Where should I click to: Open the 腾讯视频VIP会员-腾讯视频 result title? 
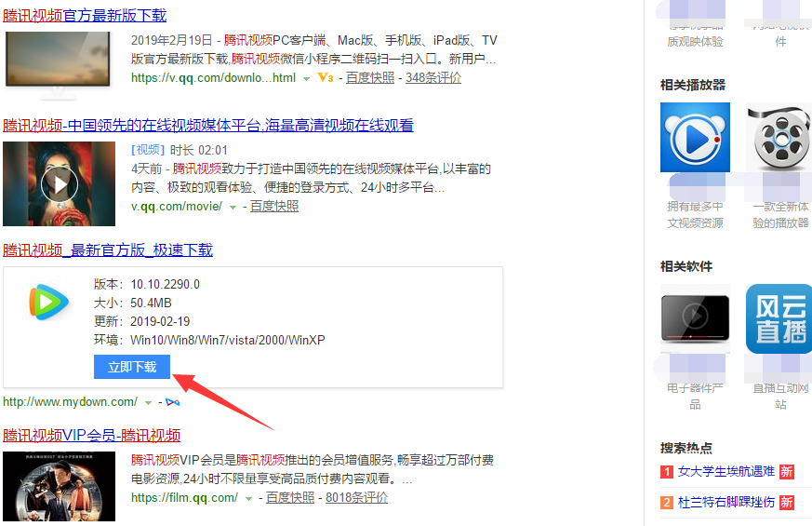[92, 436]
